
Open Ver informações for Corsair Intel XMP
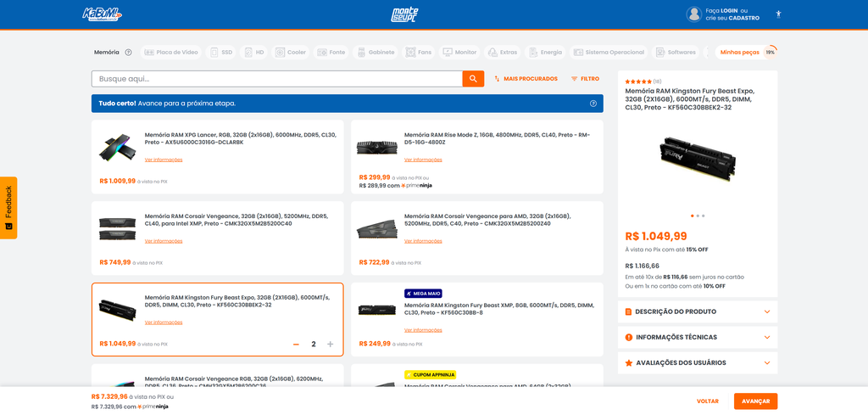[164, 241]
